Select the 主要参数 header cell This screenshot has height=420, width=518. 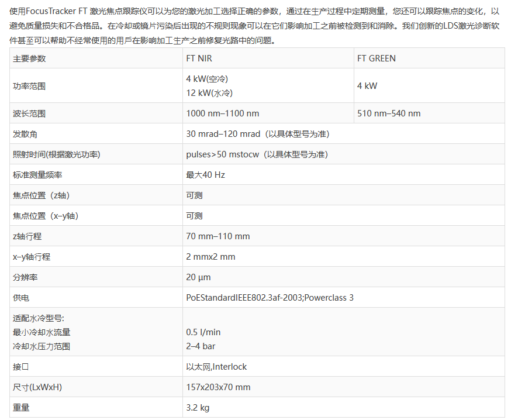29,58
